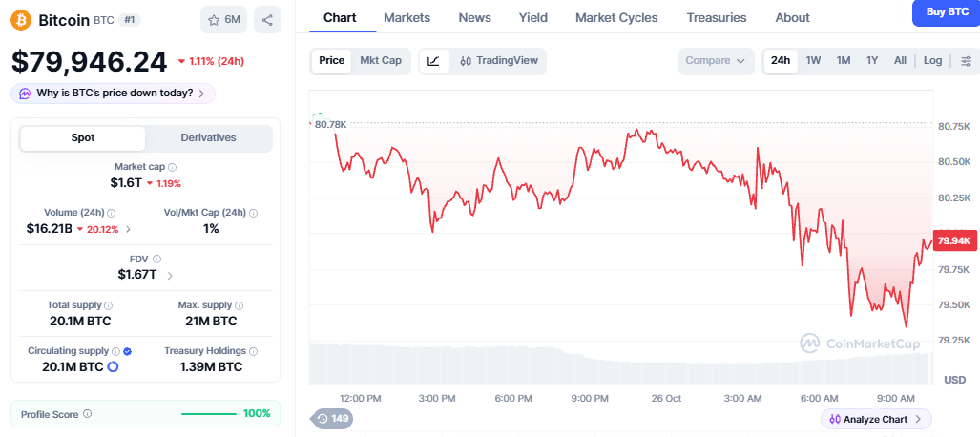Viewport: 980px width, 437px height.
Task: Expand the FDV details chevron
Action: pos(170,275)
